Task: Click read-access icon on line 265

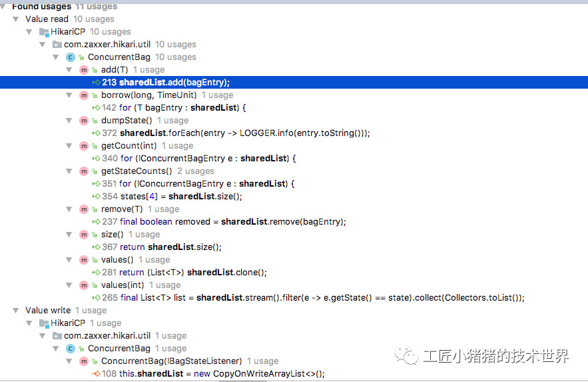Action: coord(96,298)
